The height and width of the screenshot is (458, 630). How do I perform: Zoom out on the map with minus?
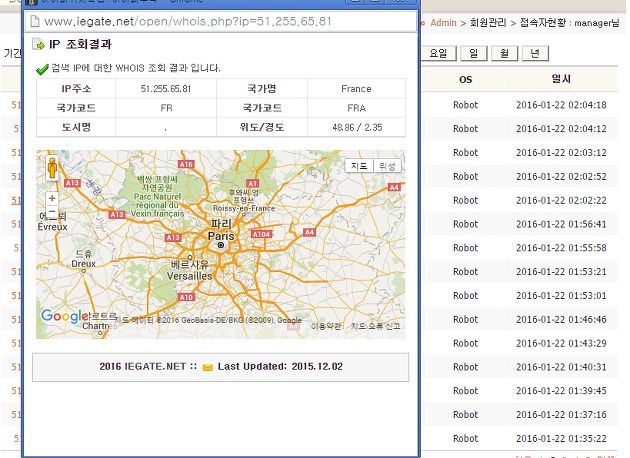(x=52, y=211)
